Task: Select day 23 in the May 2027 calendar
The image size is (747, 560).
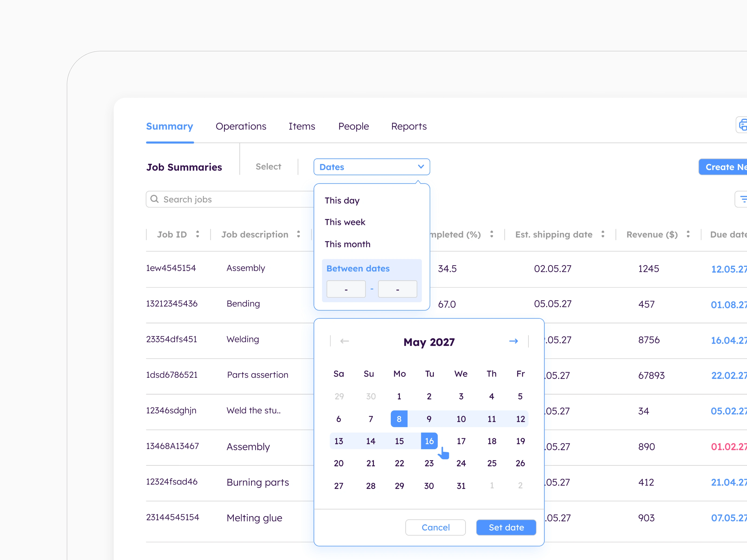Action: point(429,463)
